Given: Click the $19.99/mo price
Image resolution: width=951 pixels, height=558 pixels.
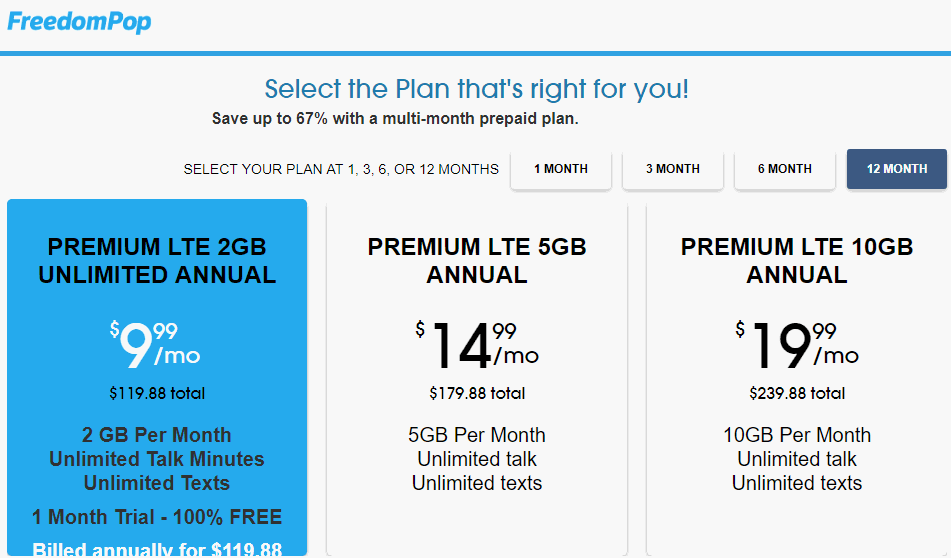Looking at the screenshot, I should (797, 345).
